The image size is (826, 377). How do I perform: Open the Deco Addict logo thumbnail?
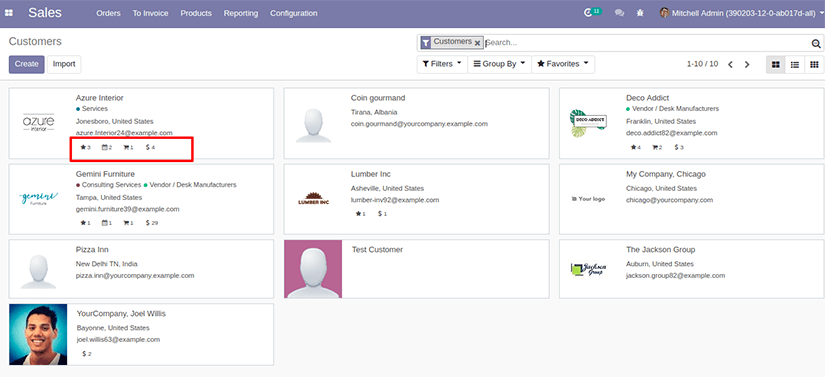[x=588, y=123]
